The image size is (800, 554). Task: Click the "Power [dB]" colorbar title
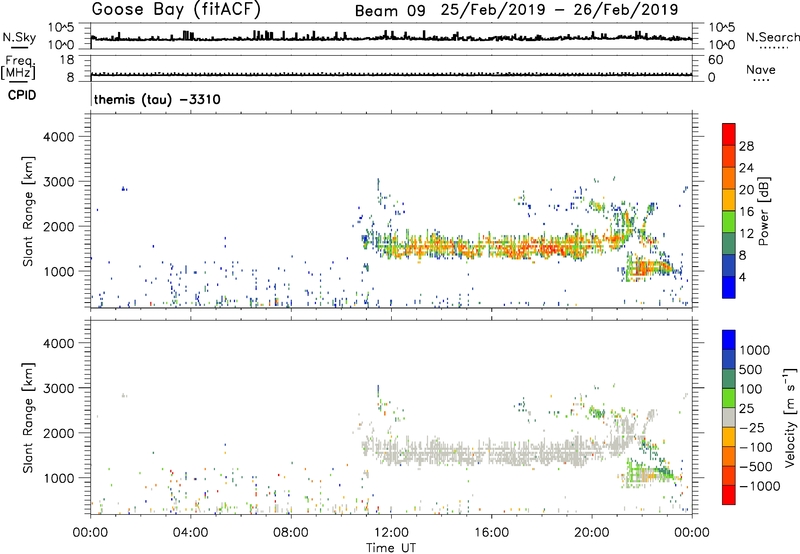pyautogui.click(x=763, y=211)
